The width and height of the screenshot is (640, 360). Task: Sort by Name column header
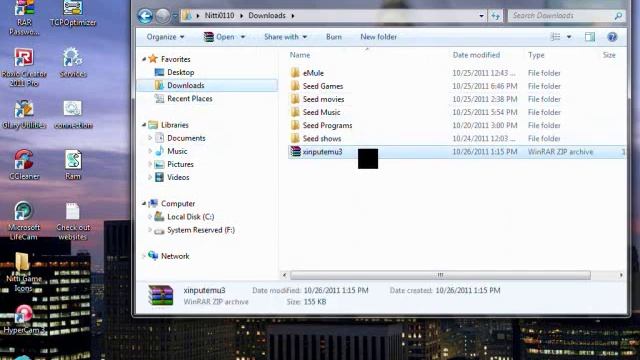point(300,55)
